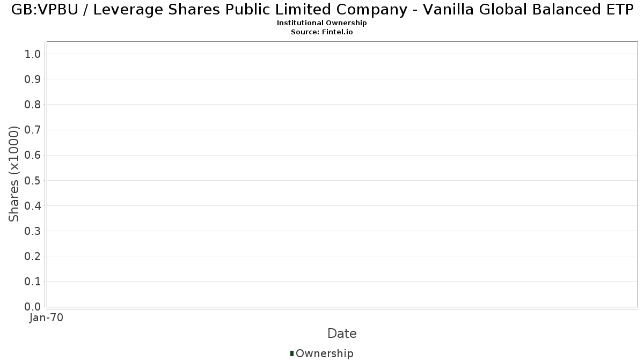The width and height of the screenshot is (644, 362).
Task: Click the 0.7 y-axis tick label
Action: point(33,130)
